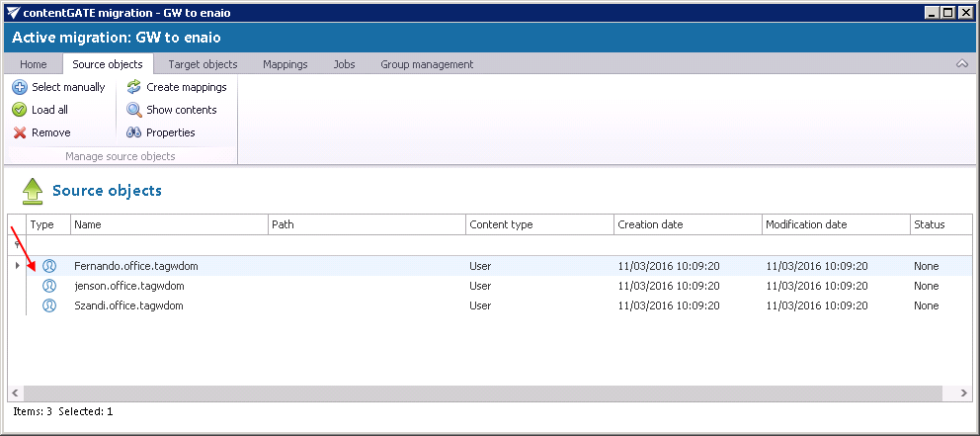
Task: Sort by Creation date column header
Action: (x=688, y=224)
